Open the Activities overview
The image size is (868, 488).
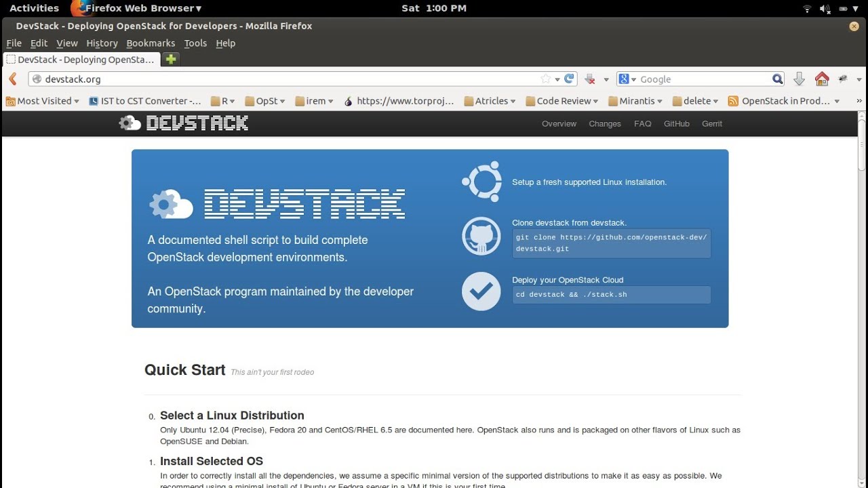tap(34, 8)
